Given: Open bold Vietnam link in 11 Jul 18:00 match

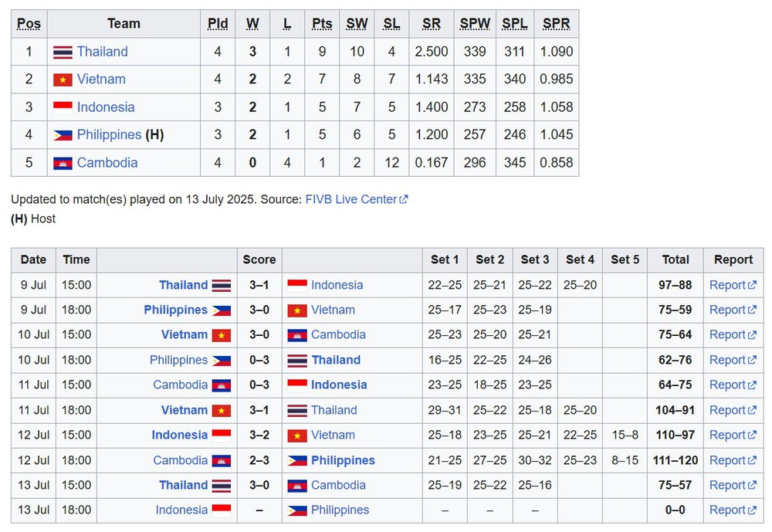Looking at the screenshot, I should coord(185,410).
